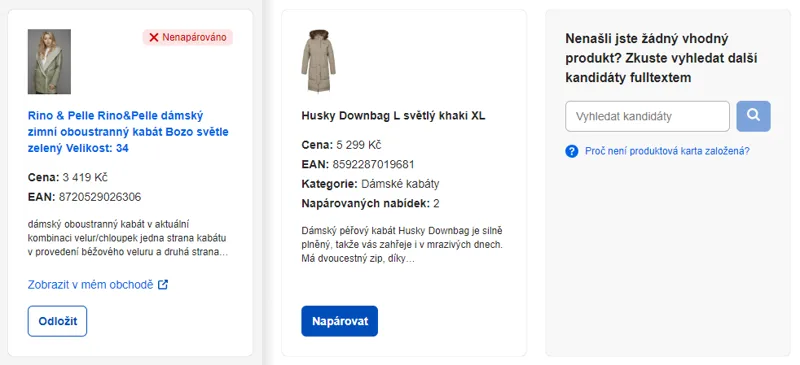Click the truncated Rino & Pelle coat description
The height and width of the screenshot is (365, 800).
(128, 238)
